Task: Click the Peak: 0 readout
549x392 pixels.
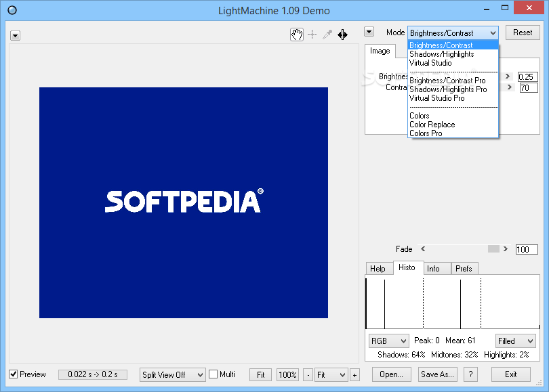Action: pyautogui.click(x=427, y=341)
